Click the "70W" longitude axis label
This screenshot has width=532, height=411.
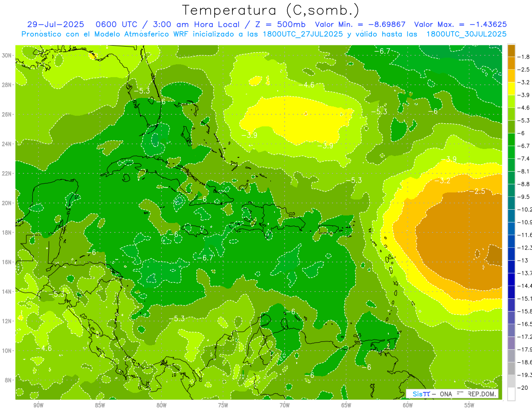(285, 405)
